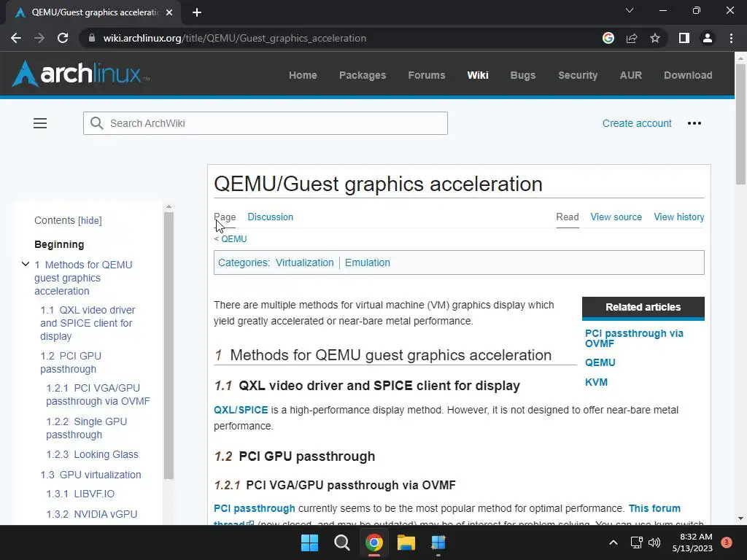
Task: Open the Virtualization category
Action: click(x=304, y=262)
